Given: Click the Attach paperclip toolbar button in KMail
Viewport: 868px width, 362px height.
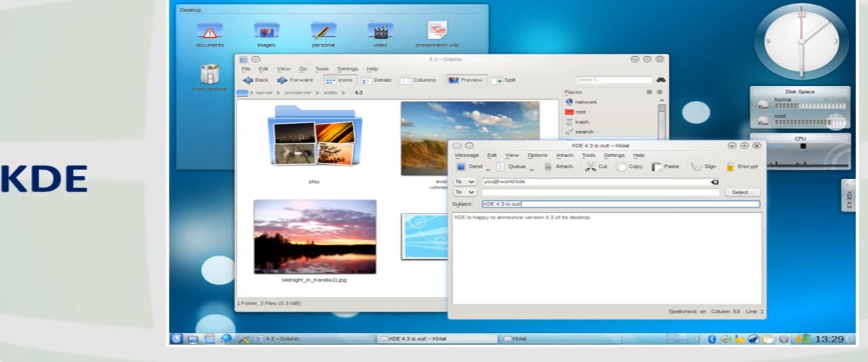Looking at the screenshot, I should 558,166.
